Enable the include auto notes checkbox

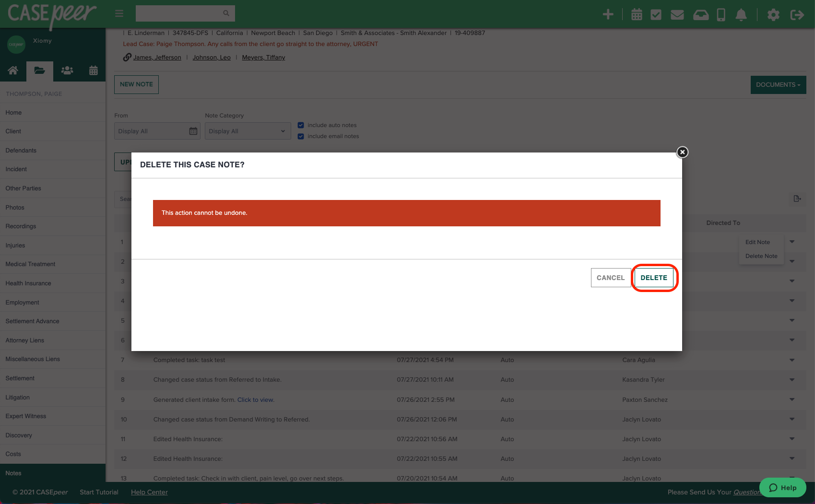click(x=301, y=125)
